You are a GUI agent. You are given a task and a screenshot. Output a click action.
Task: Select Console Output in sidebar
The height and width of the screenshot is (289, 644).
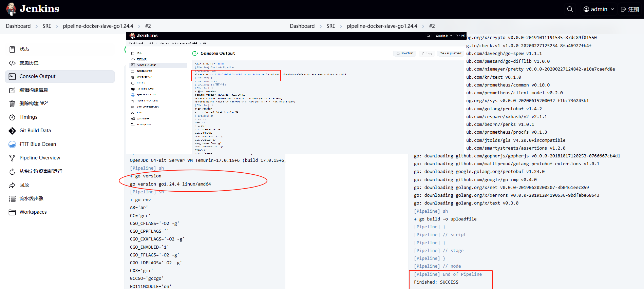(x=37, y=77)
